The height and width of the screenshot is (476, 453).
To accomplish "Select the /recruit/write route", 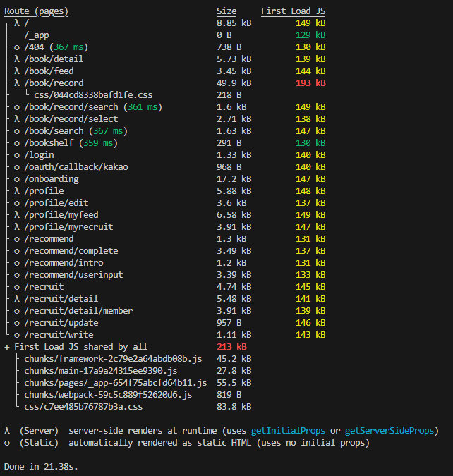I will tap(59, 335).
